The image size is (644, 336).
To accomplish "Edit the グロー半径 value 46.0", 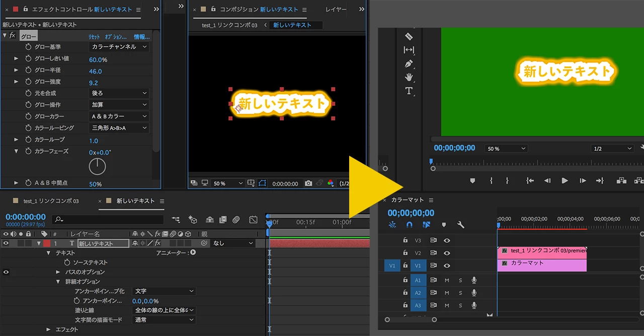I will [96, 71].
